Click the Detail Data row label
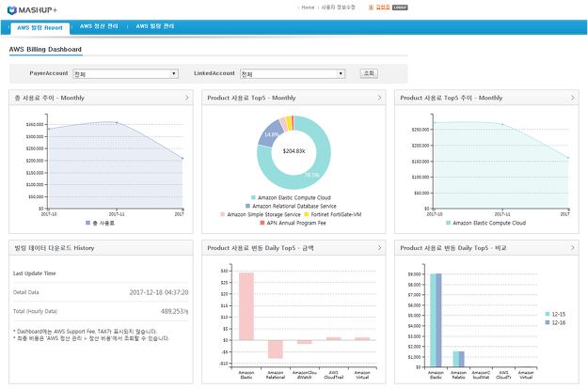This screenshot has height=389, width=588. pos(26,292)
